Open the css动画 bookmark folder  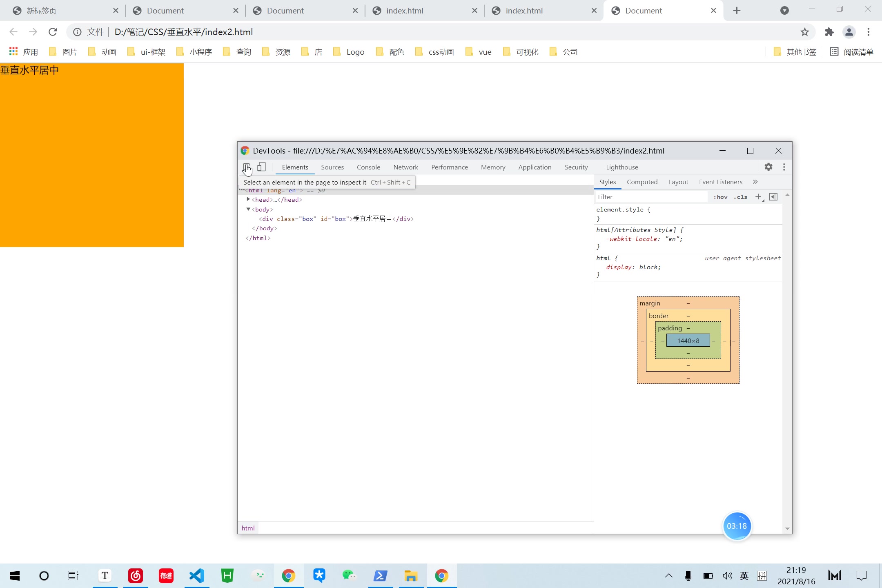click(x=434, y=52)
